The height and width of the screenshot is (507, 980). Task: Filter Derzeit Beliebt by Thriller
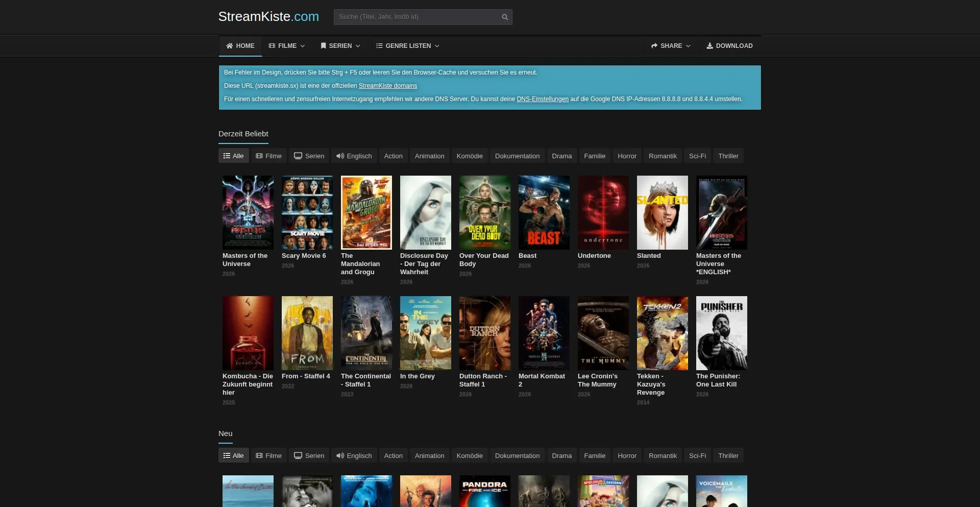(728, 156)
